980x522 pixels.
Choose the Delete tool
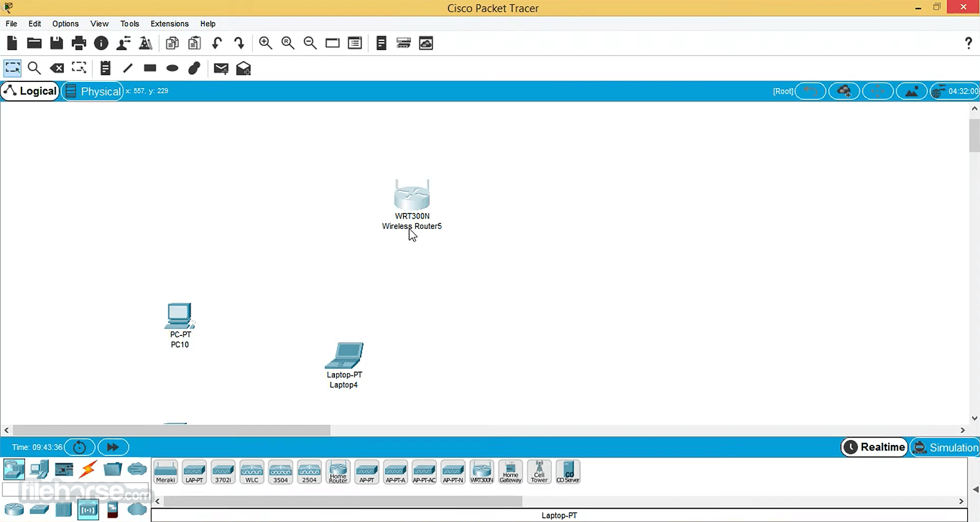point(57,68)
